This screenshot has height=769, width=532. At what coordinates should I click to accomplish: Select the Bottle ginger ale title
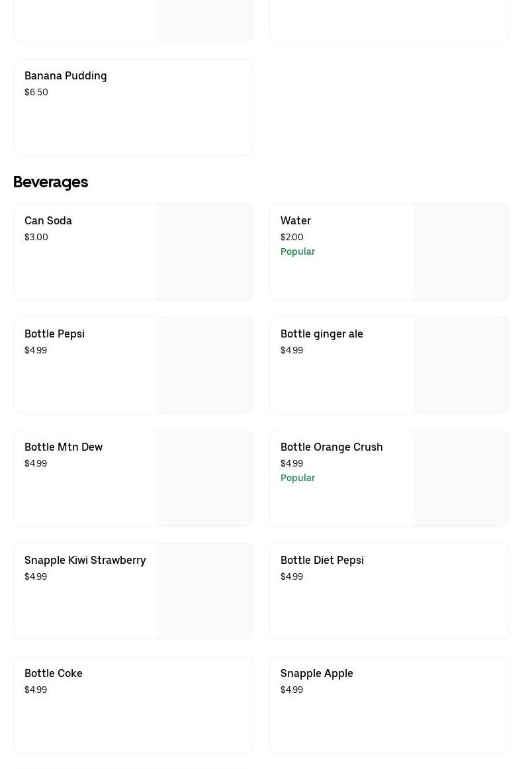coord(322,334)
